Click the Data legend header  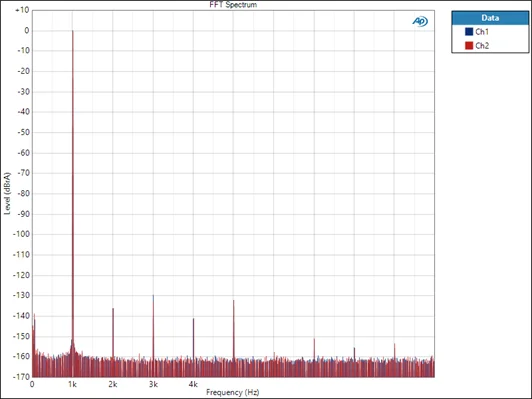click(490, 18)
